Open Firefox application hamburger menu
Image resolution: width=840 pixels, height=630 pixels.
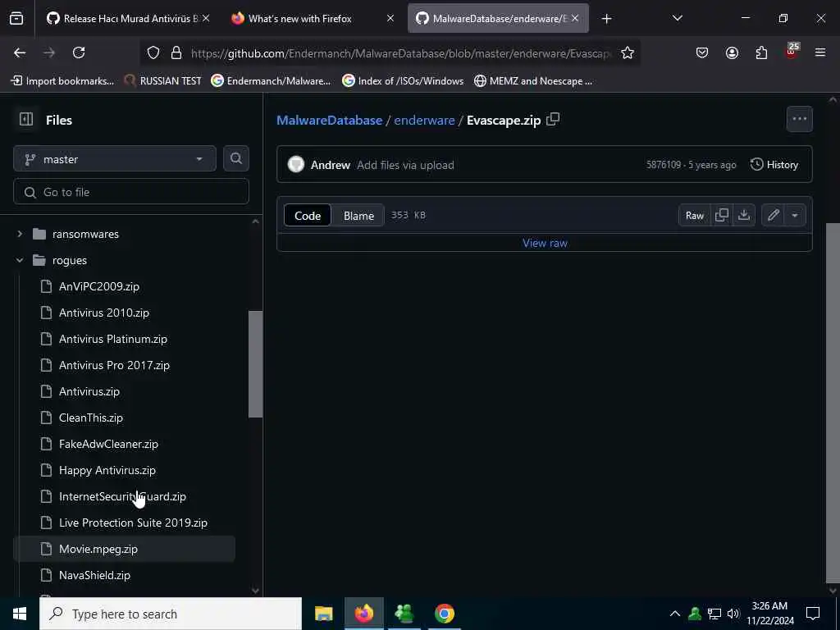[819, 52]
